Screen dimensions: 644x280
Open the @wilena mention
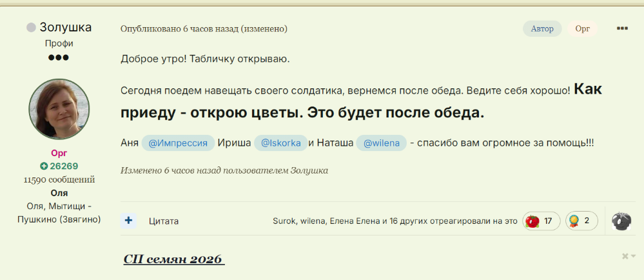tap(381, 143)
